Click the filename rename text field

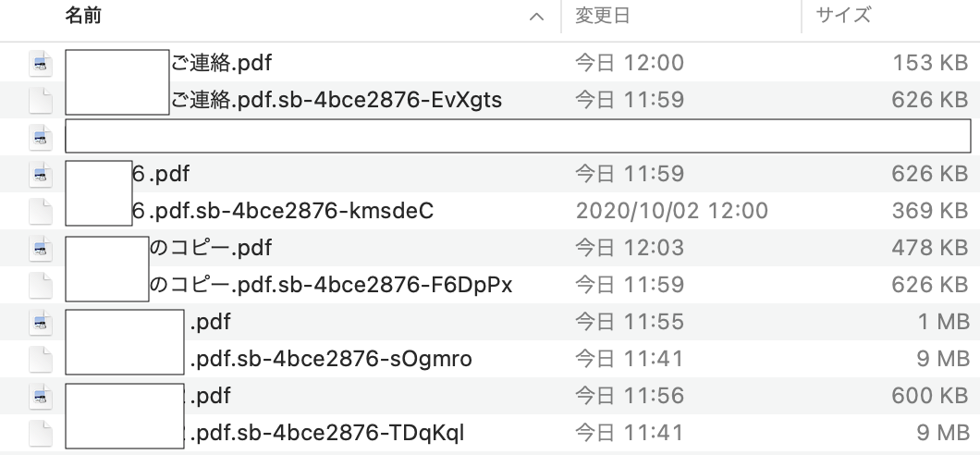[x=518, y=137]
